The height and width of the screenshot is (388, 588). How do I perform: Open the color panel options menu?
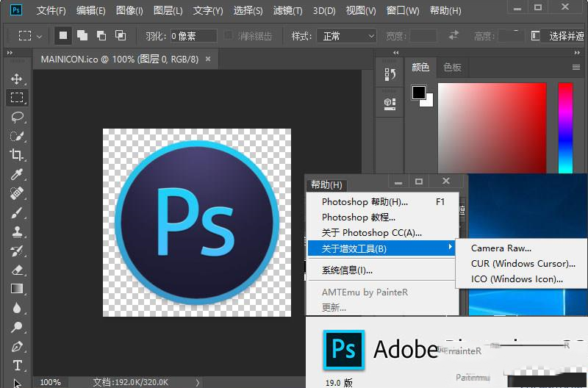click(576, 68)
